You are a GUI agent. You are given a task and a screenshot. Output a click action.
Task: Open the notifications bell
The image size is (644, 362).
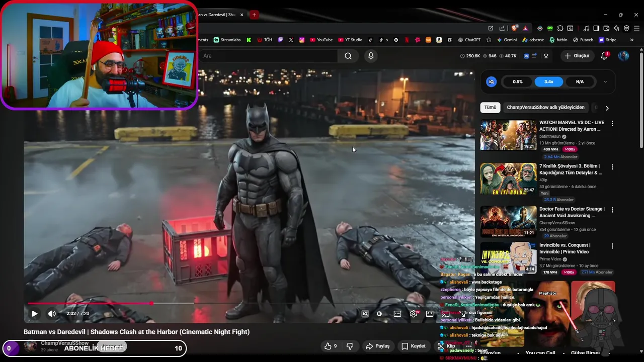[x=604, y=56]
